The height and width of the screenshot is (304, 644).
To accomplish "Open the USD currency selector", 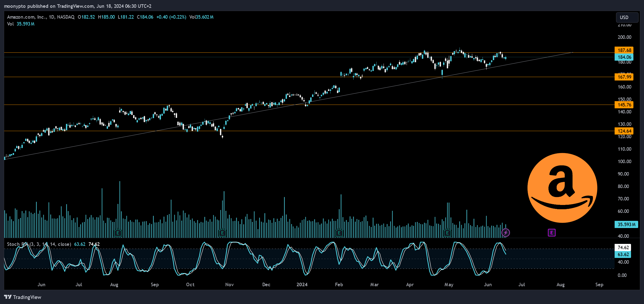I will point(627,17).
